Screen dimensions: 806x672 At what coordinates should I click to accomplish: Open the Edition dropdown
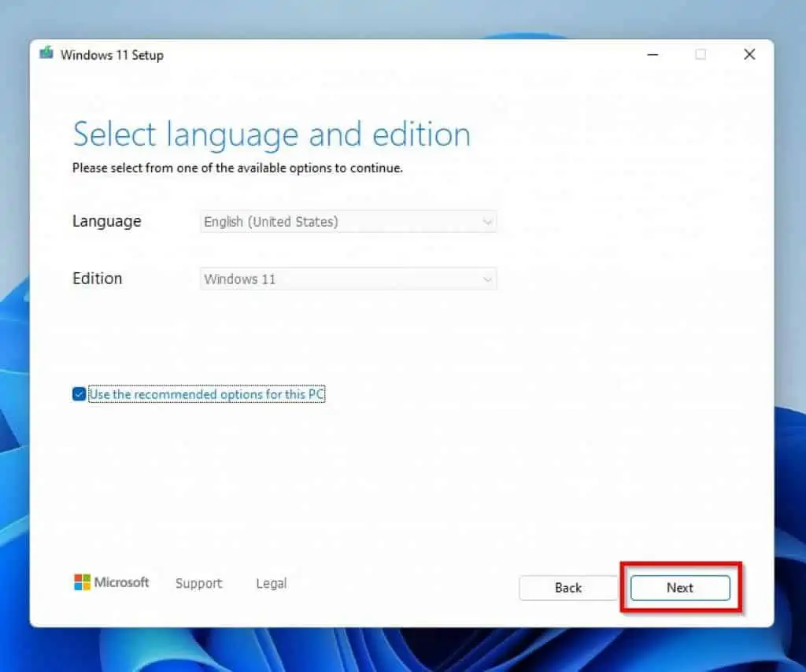tap(348, 279)
